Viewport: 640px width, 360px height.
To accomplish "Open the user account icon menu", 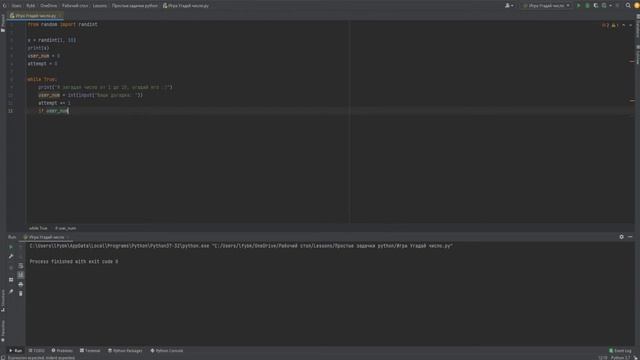I will coord(509,6).
